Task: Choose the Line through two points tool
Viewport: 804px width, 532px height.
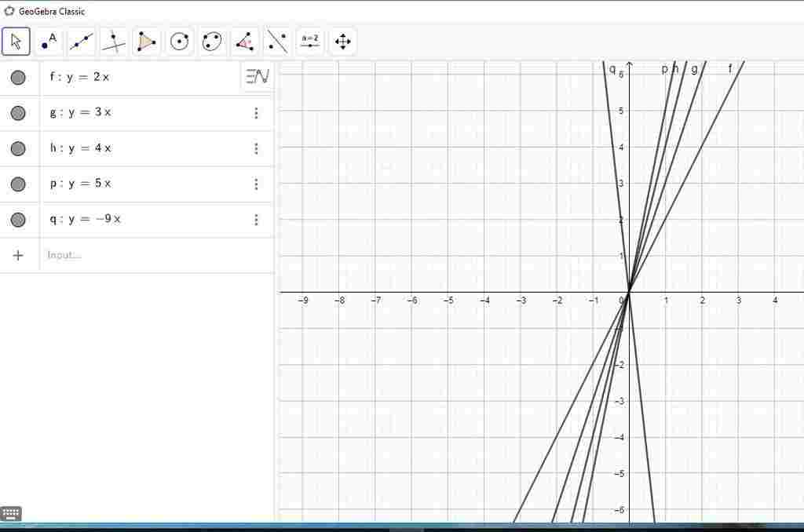Action: [x=82, y=41]
